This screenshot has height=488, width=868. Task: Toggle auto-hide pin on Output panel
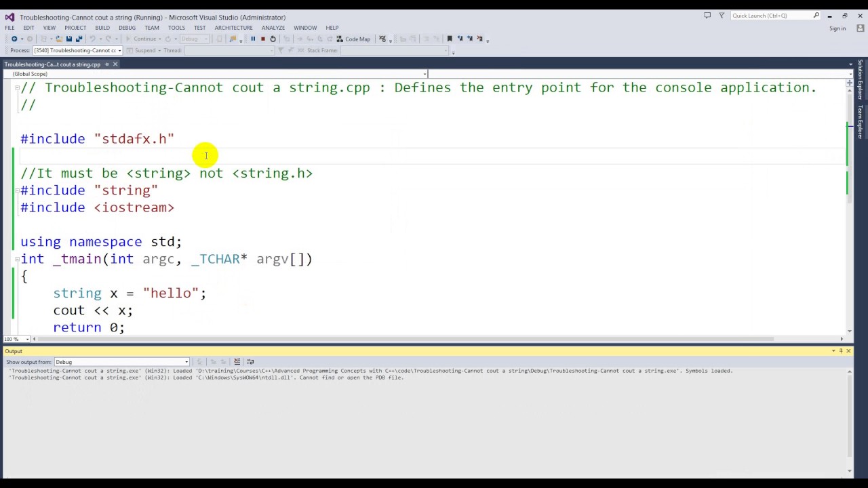tap(840, 351)
